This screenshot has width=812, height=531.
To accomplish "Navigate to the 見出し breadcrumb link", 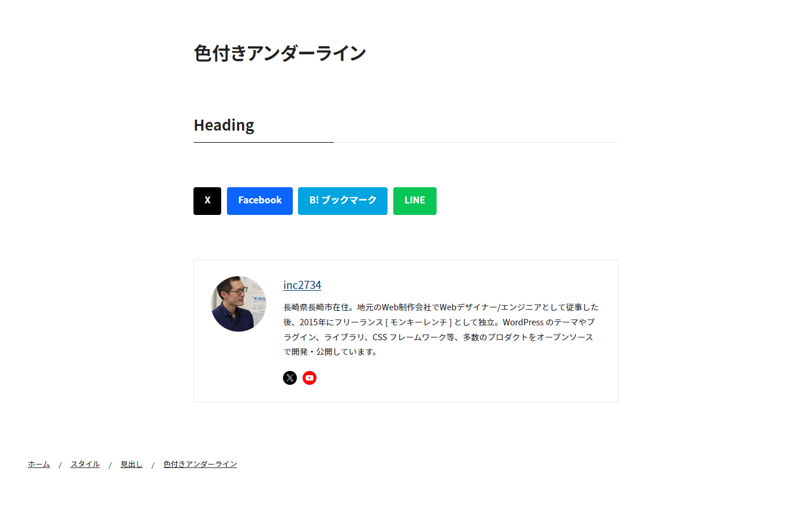I will tap(131, 464).
